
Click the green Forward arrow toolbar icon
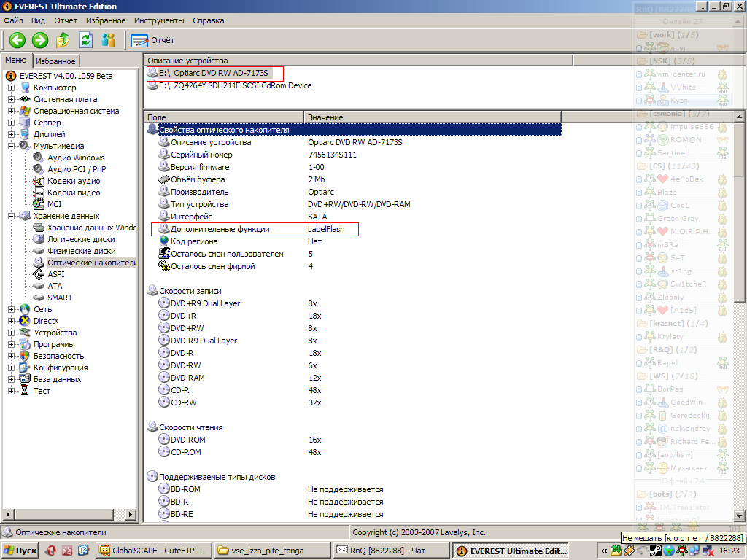coord(40,40)
